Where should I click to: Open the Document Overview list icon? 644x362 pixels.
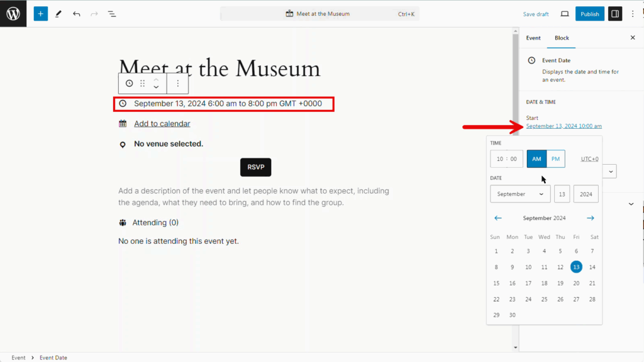111,14
